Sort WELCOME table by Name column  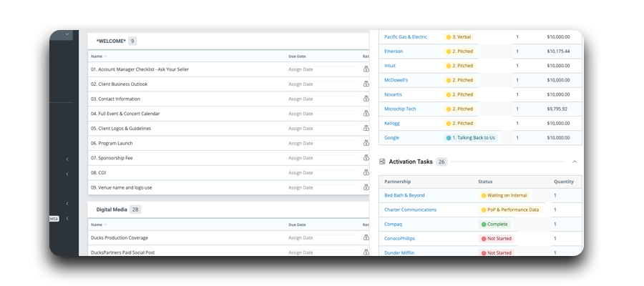(x=99, y=56)
